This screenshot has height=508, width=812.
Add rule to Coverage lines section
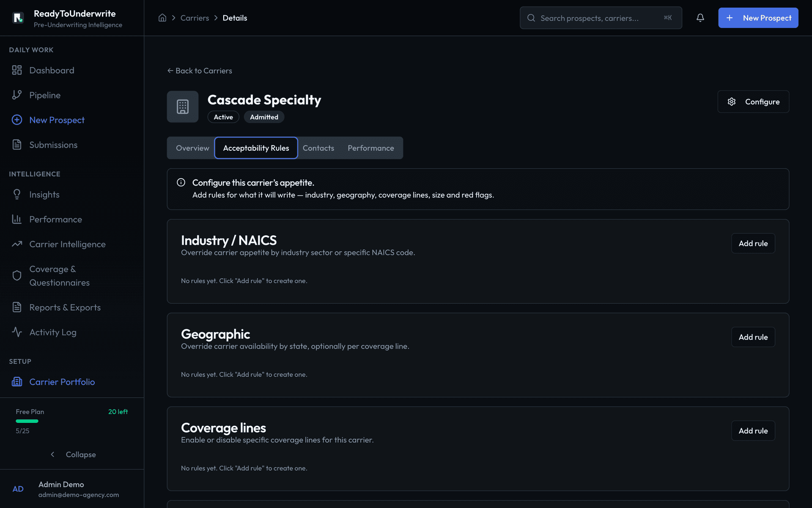pos(753,431)
